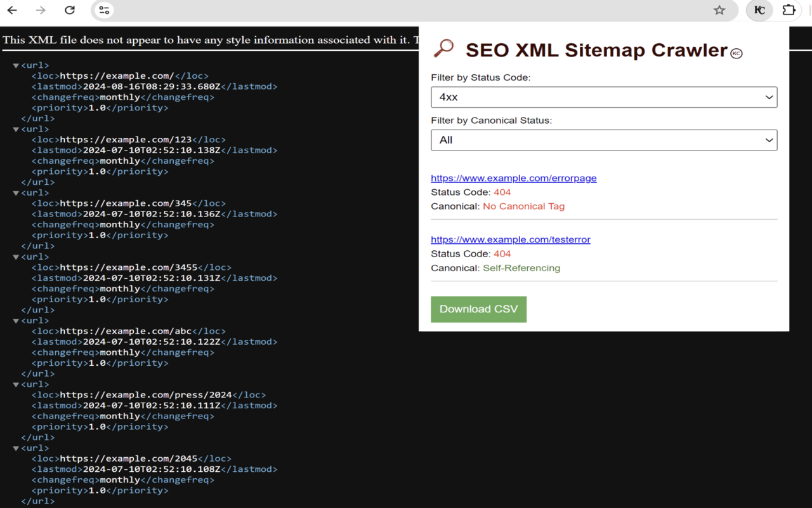Click the SEO XML Sitemap Crawler magnifying glass icon

pos(444,47)
